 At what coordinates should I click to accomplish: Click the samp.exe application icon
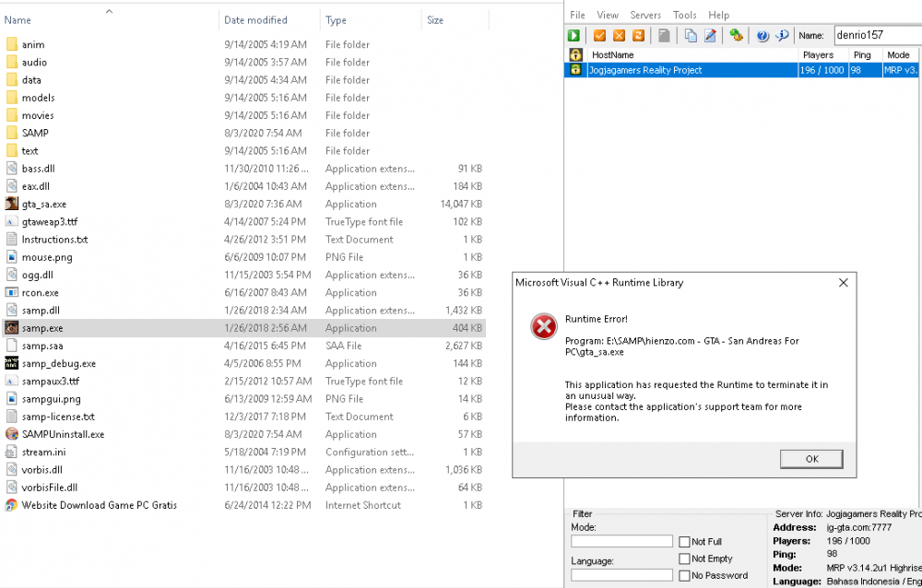[x=12, y=328]
